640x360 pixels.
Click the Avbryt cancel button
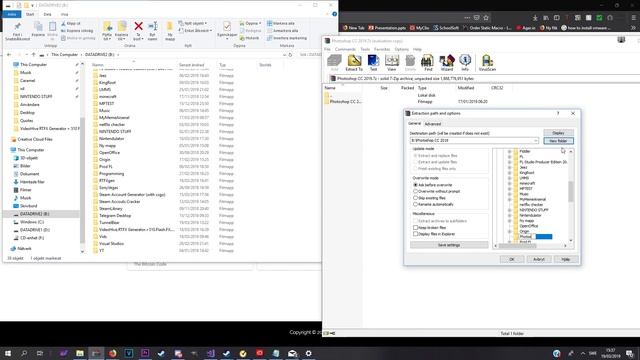point(539,259)
